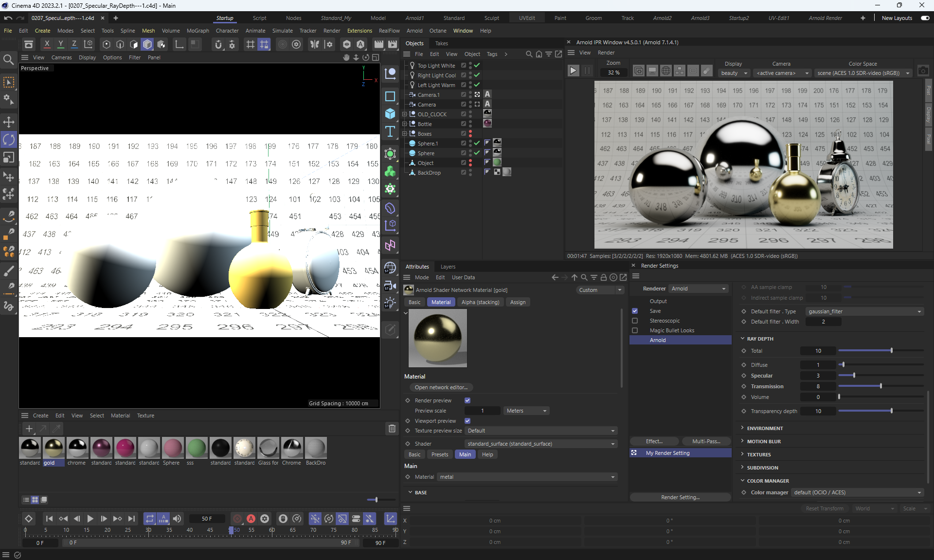Click the Objects panel search icon
Screen dimensions: 934x560
(529, 54)
